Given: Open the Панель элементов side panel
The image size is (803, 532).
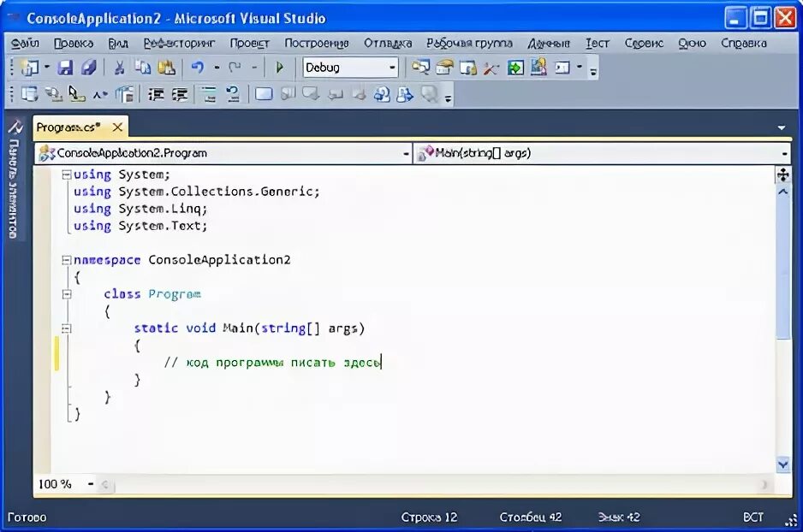Looking at the screenshot, I should (x=15, y=180).
